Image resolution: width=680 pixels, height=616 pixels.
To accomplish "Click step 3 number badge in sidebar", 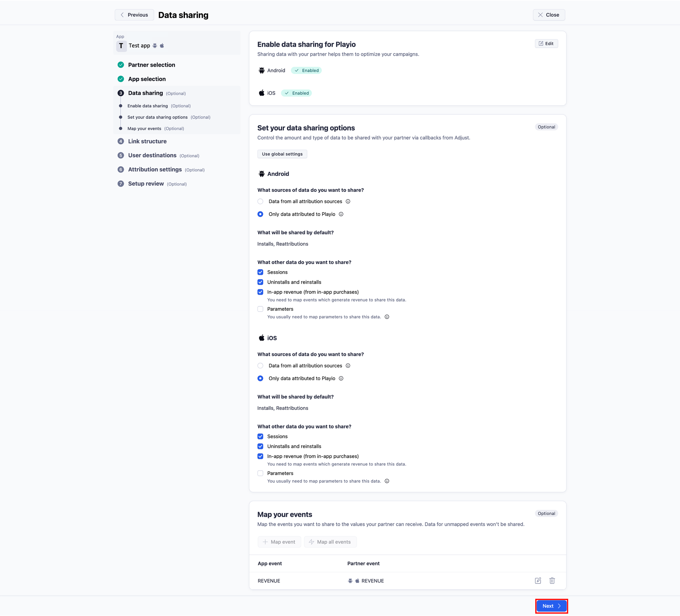I will (121, 93).
